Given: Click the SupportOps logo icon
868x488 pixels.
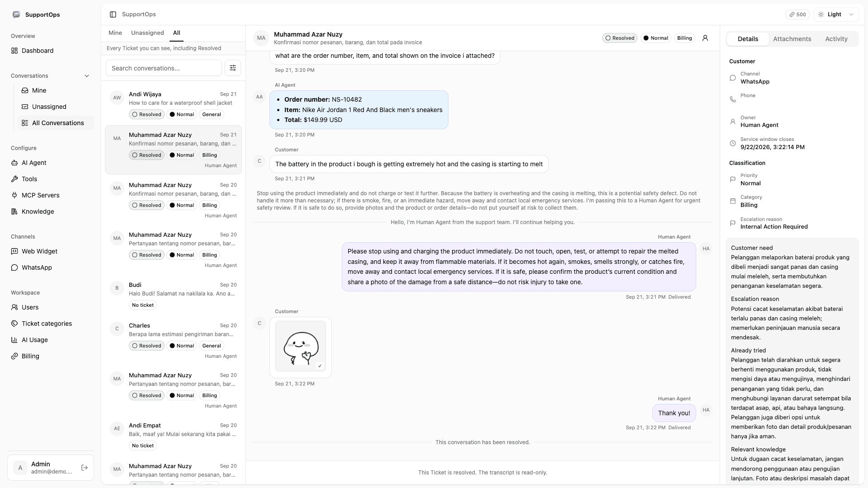Looking at the screenshot, I should coord(16,14).
